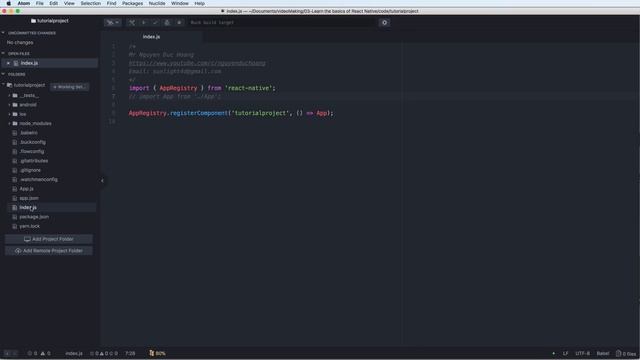Image resolution: width=640 pixels, height=360 pixels.
Task: Expand the android folder
Action: [10, 105]
